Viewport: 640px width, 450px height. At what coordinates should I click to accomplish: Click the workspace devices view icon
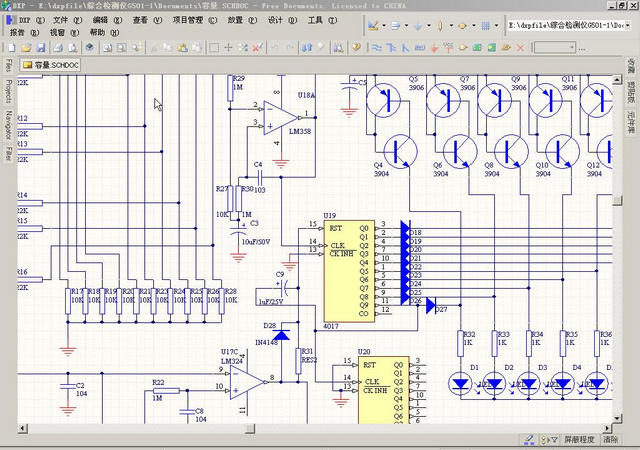point(90,48)
